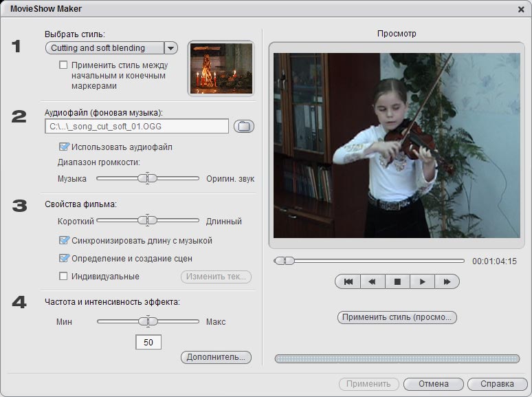Adjust Музыка / Оригин. звук volume slider
This screenshot has height=397, width=532.
(148, 178)
